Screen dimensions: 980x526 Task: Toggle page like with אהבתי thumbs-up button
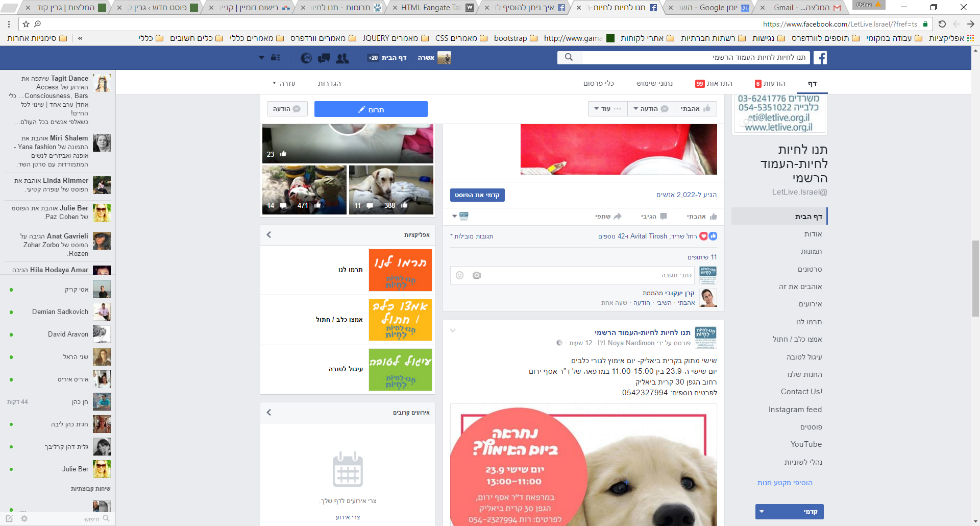[x=695, y=109]
